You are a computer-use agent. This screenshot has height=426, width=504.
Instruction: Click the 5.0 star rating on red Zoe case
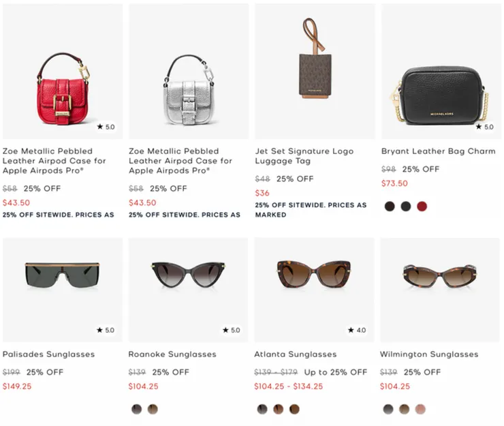coord(106,127)
